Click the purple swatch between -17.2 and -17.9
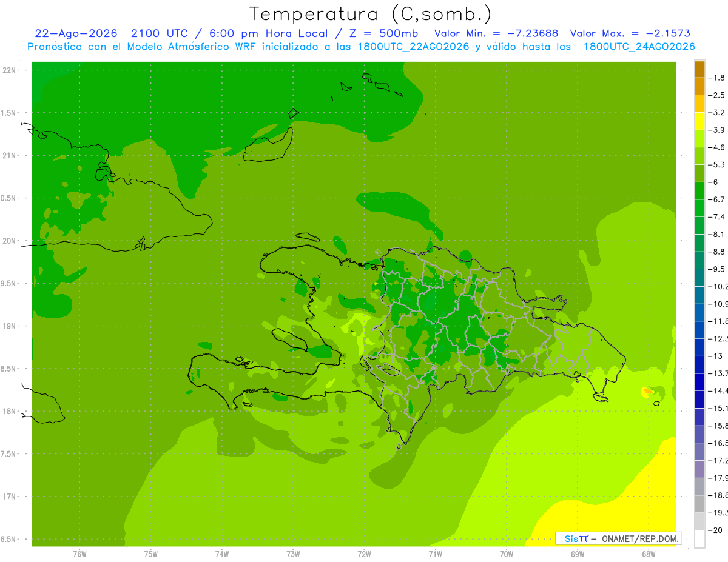The image size is (728, 562). coord(699,469)
